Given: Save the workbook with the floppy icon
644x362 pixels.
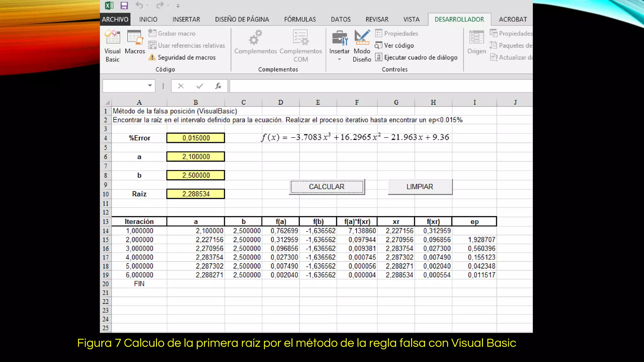Looking at the screenshot, I should click(x=124, y=5).
